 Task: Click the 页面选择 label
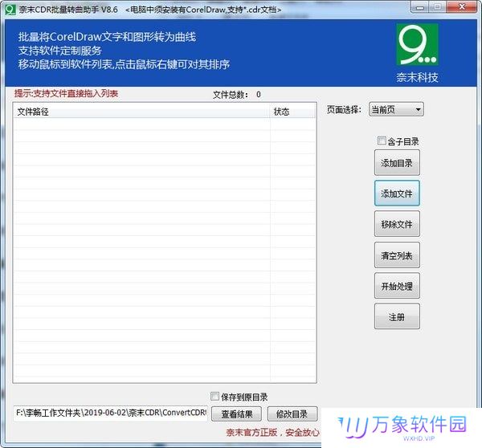pos(344,109)
